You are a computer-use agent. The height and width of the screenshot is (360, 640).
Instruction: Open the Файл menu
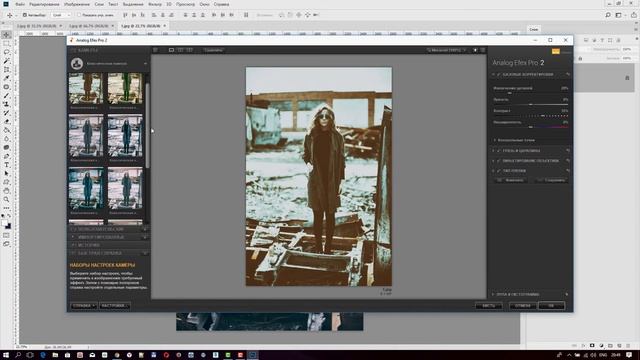[20, 4]
